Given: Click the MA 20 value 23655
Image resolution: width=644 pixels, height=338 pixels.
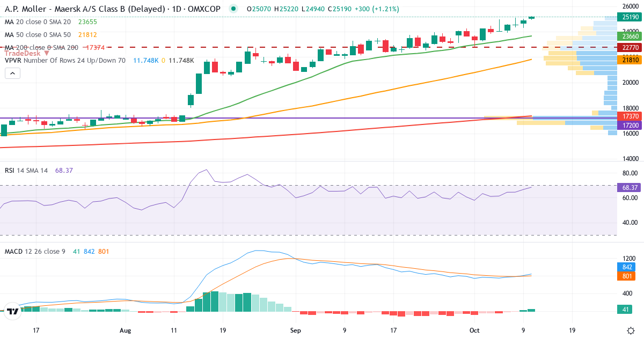Looking at the screenshot, I should (87, 22).
